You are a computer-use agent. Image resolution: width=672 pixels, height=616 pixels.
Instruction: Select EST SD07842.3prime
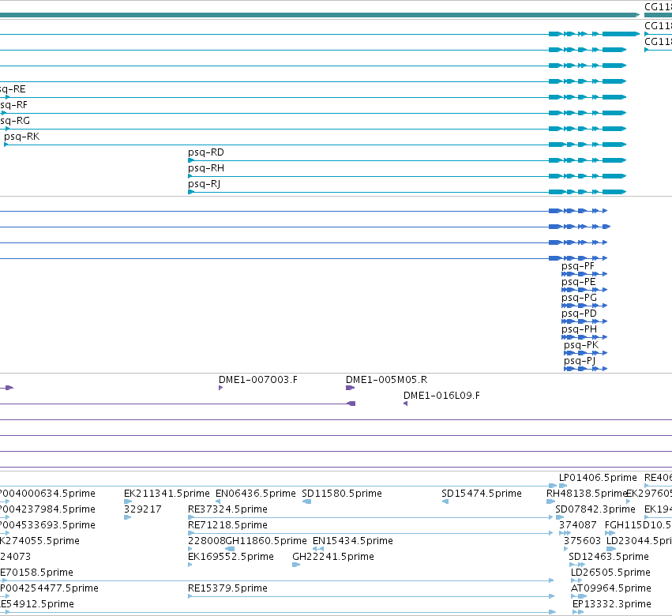(x=595, y=509)
